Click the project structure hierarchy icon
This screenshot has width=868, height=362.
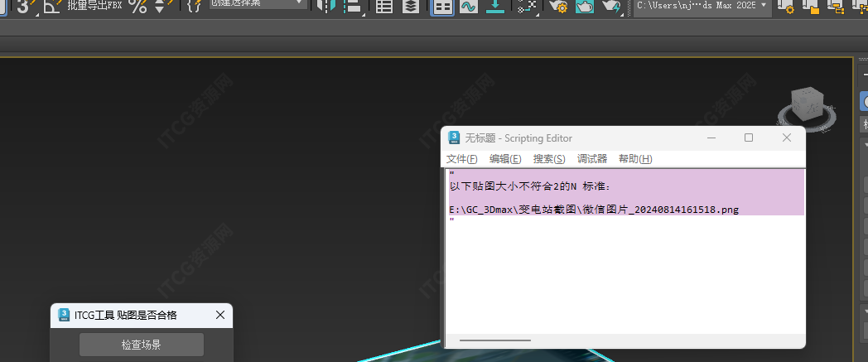pyautogui.click(x=836, y=7)
